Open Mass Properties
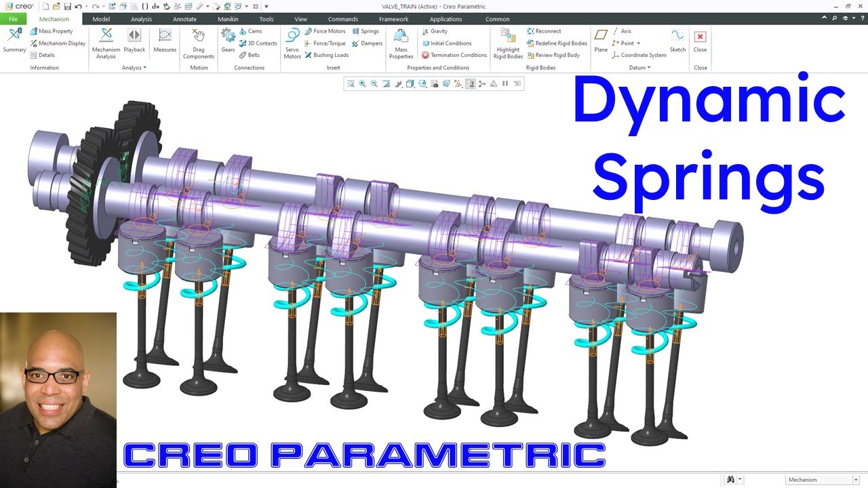 (401, 43)
